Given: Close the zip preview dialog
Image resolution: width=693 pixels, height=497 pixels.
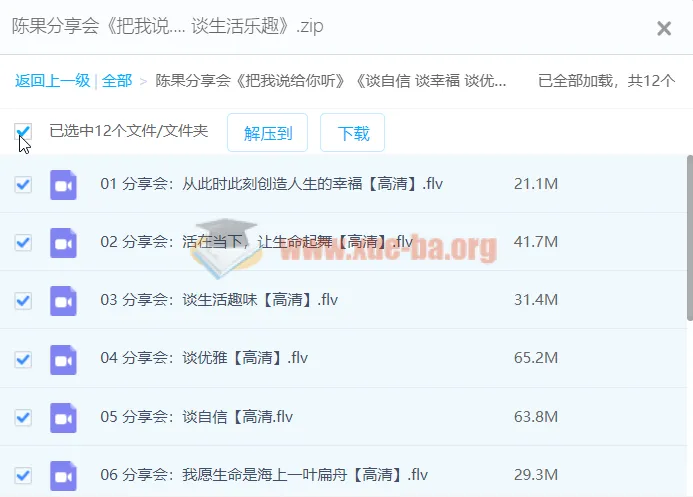Looking at the screenshot, I should (663, 28).
